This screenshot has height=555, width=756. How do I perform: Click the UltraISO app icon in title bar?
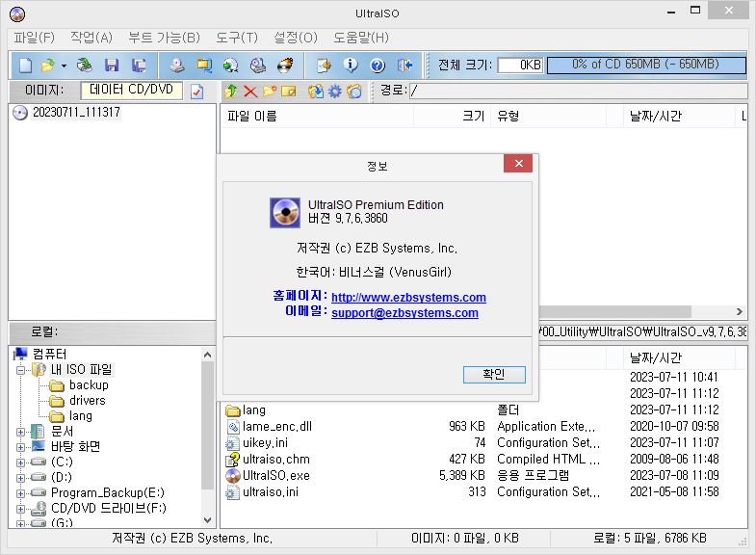[17, 14]
